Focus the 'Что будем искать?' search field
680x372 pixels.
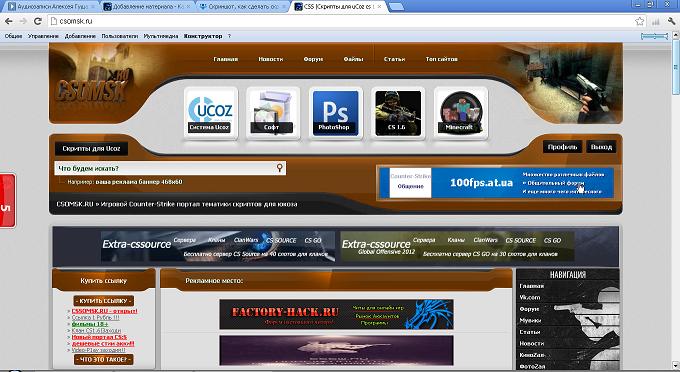click(165, 168)
